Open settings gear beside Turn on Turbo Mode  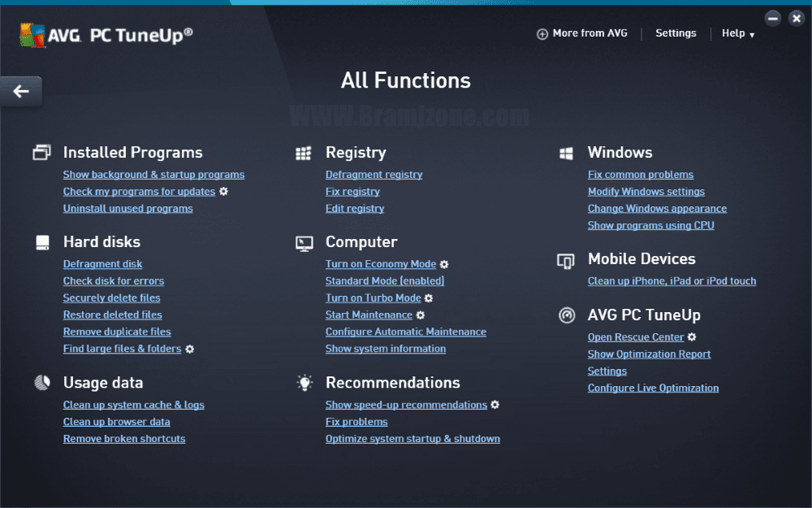click(x=428, y=298)
